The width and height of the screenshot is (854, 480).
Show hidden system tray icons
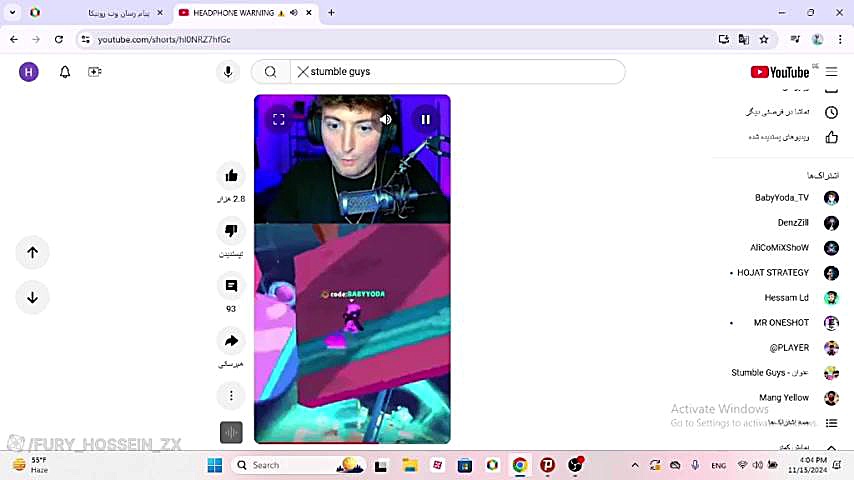[x=635, y=465]
